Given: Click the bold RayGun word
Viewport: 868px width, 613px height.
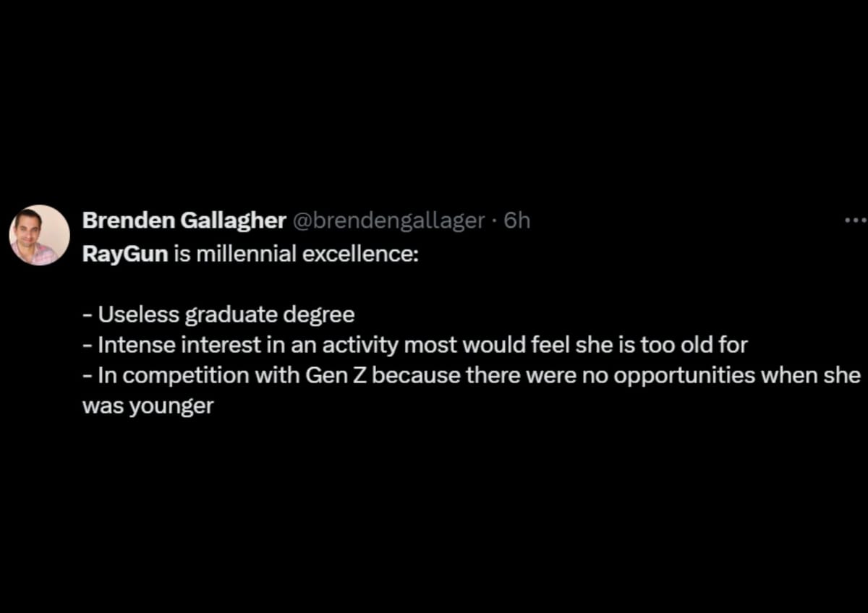Looking at the screenshot, I should (x=125, y=255).
